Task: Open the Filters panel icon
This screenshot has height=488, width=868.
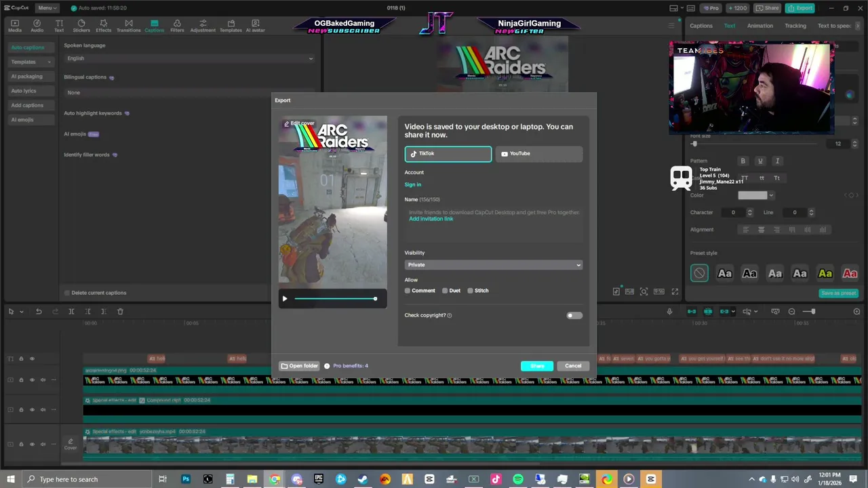Action: [177, 26]
